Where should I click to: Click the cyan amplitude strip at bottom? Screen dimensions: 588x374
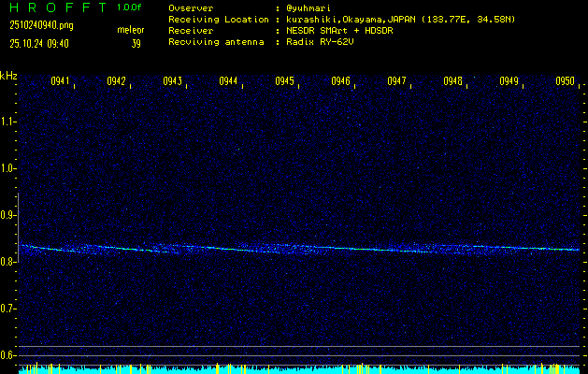click(x=299, y=369)
